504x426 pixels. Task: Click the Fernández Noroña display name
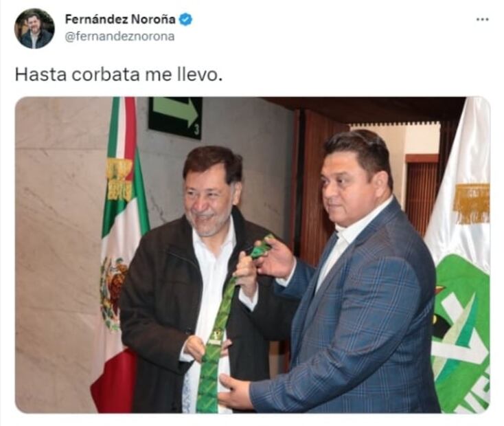120,19
